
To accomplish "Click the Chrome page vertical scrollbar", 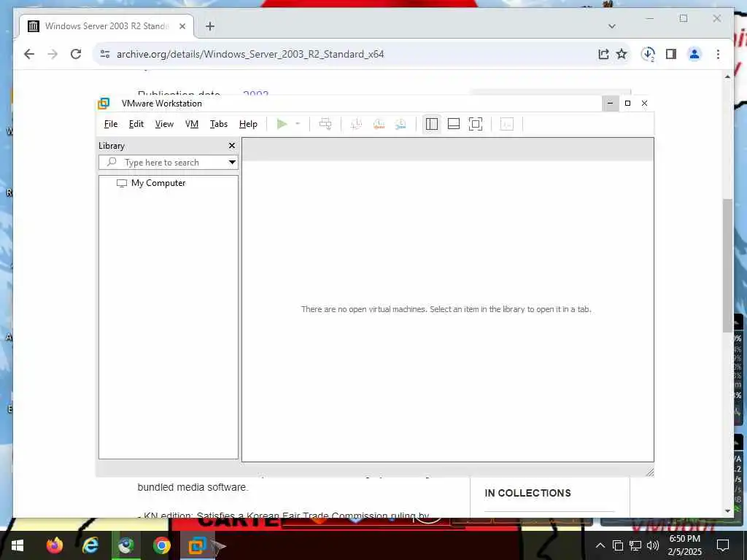I will coord(727,265).
